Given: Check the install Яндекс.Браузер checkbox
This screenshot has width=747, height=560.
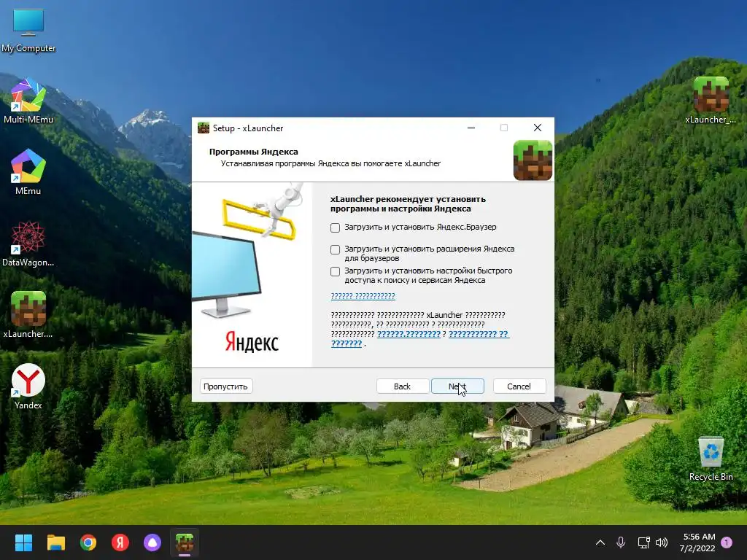Looking at the screenshot, I should [x=336, y=227].
